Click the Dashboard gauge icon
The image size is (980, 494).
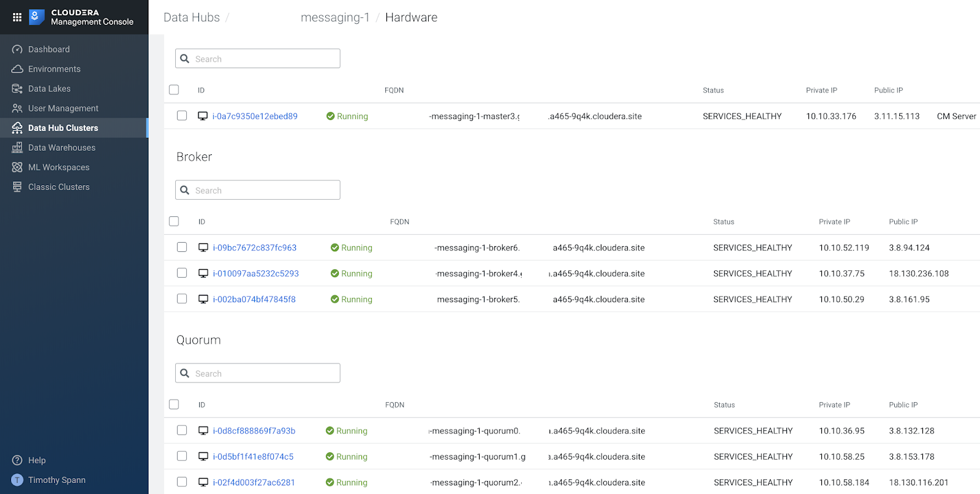(x=17, y=49)
